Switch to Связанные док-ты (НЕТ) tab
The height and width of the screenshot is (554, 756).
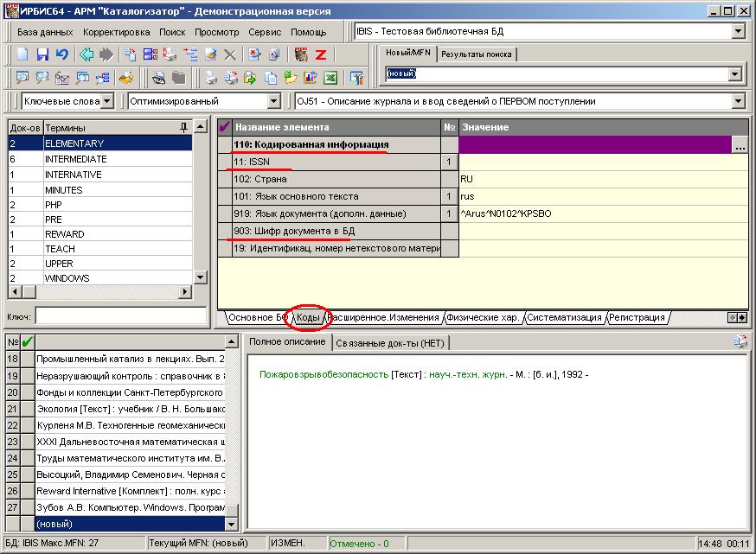(390, 343)
